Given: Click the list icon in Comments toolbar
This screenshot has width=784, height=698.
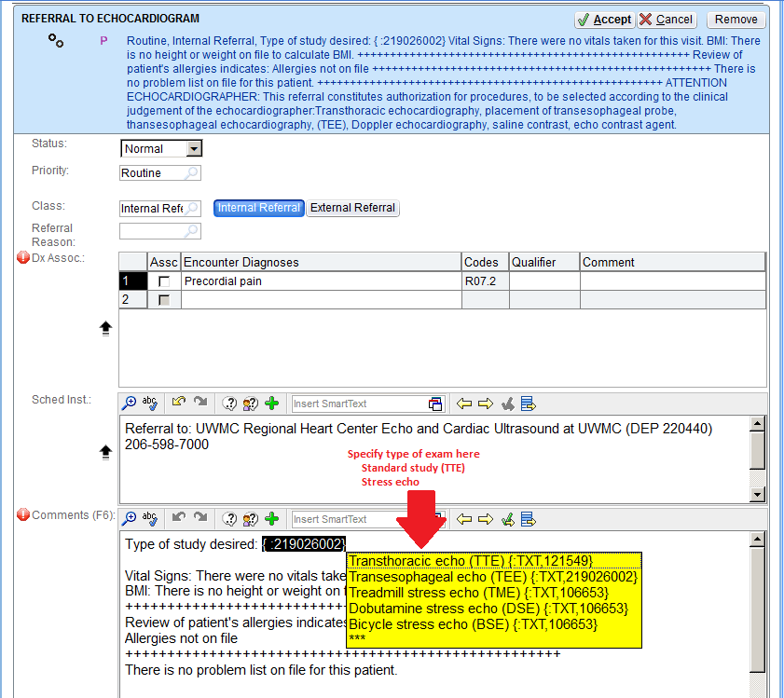Looking at the screenshot, I should point(528,519).
